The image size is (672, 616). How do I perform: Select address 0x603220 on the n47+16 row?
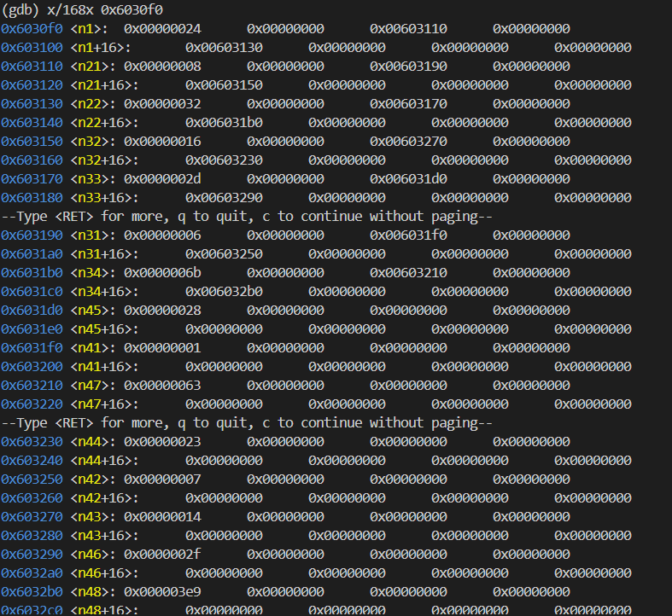32,404
